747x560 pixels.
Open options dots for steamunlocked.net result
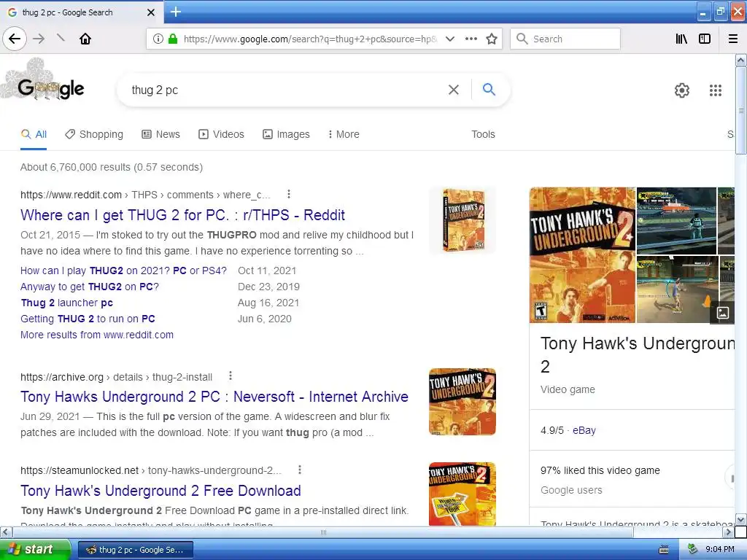click(x=300, y=470)
